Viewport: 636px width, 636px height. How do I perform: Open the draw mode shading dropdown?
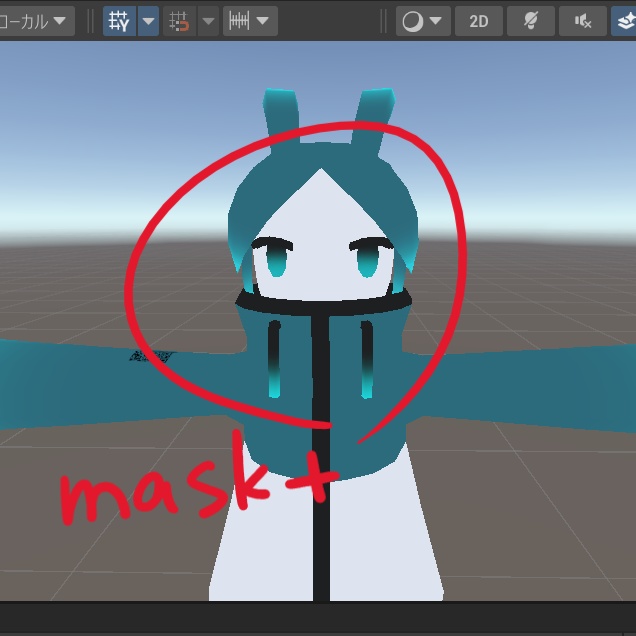coord(423,21)
